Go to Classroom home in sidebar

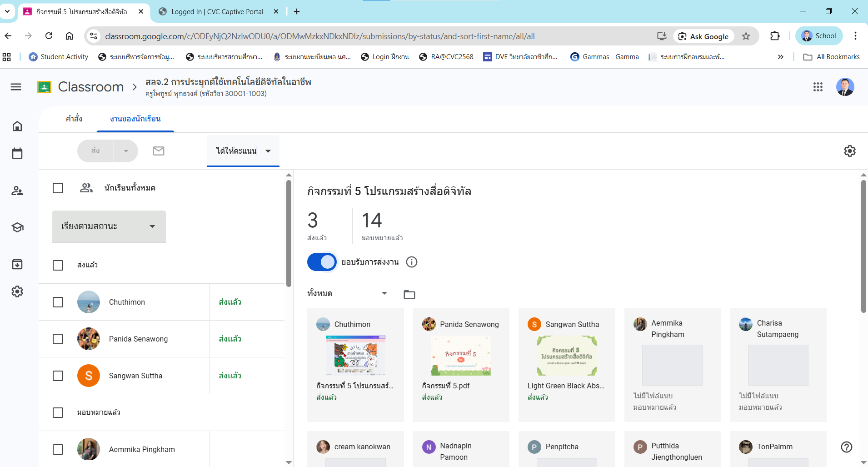(x=17, y=126)
